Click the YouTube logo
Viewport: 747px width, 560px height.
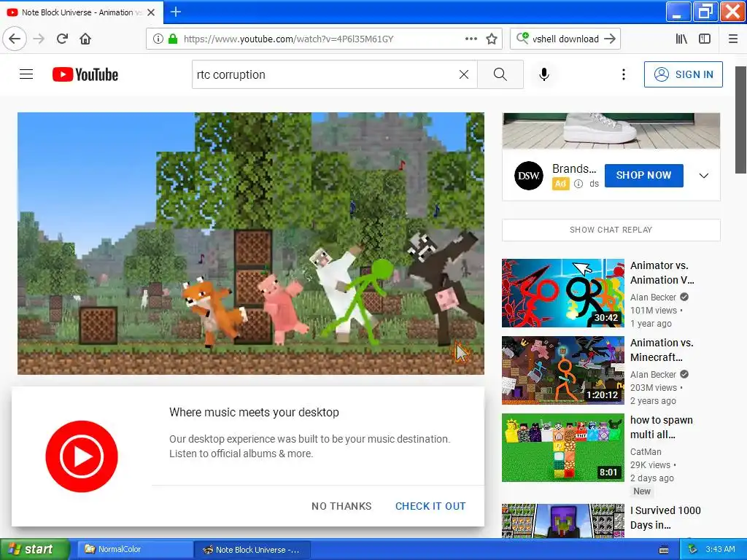pos(85,74)
